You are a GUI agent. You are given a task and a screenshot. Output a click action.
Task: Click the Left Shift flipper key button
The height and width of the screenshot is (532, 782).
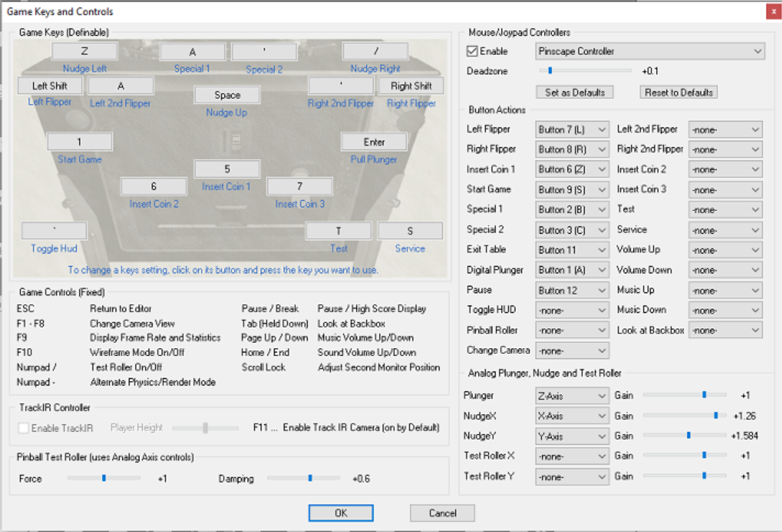(50, 86)
